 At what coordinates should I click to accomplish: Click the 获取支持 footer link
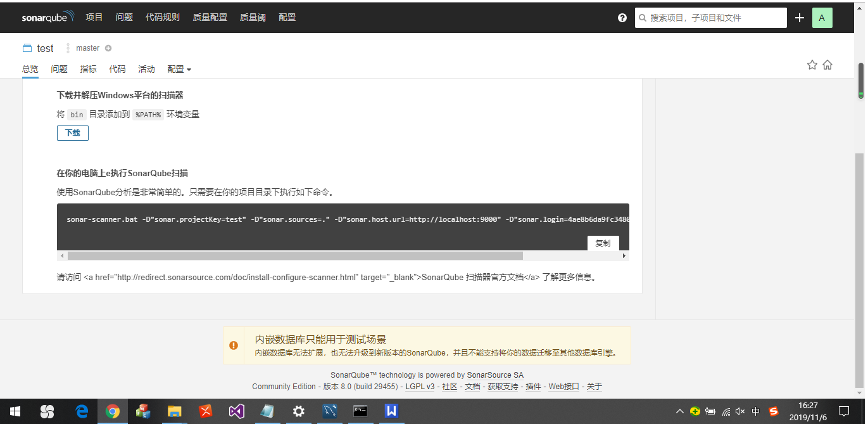pyautogui.click(x=503, y=387)
